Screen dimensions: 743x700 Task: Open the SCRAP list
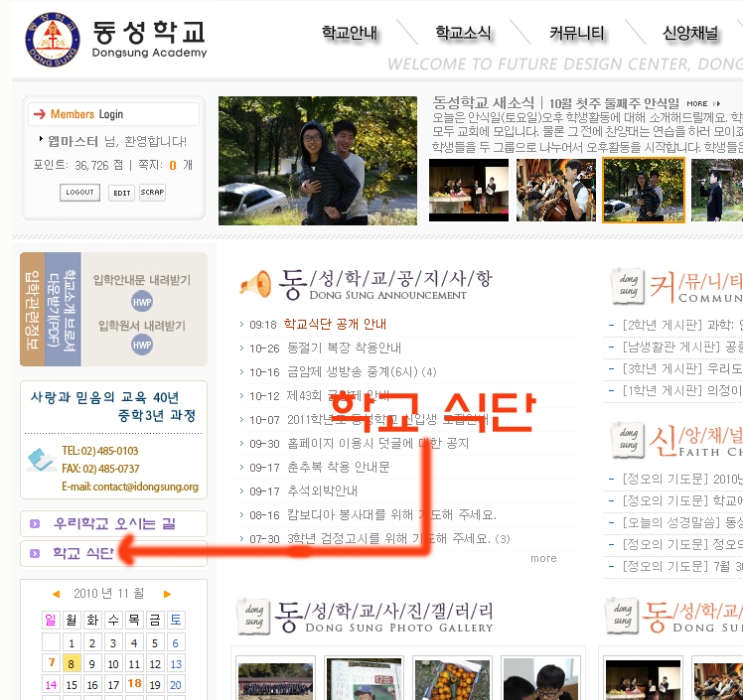click(152, 193)
